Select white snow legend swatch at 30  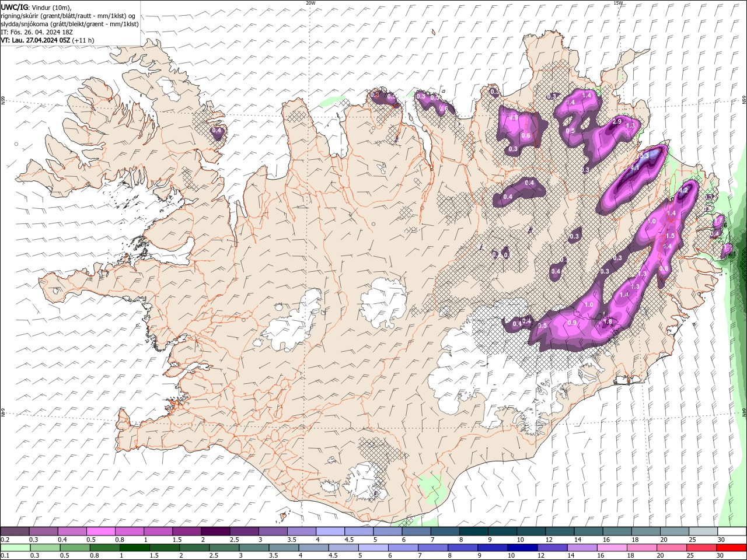731,531
